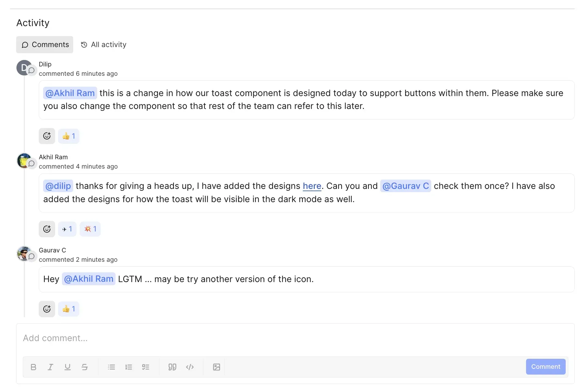Viewport: 587px width, 392px height.
Task: Open reaction picker under Dilip's comment
Action: click(47, 136)
